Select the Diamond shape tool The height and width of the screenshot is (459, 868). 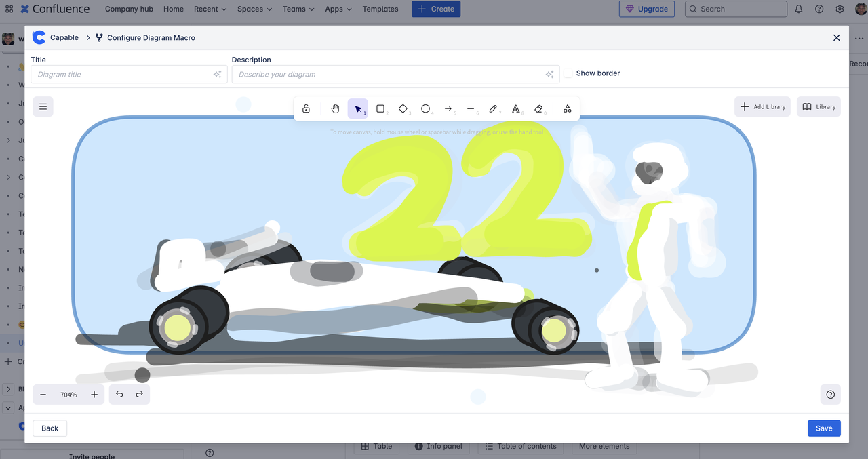(403, 108)
